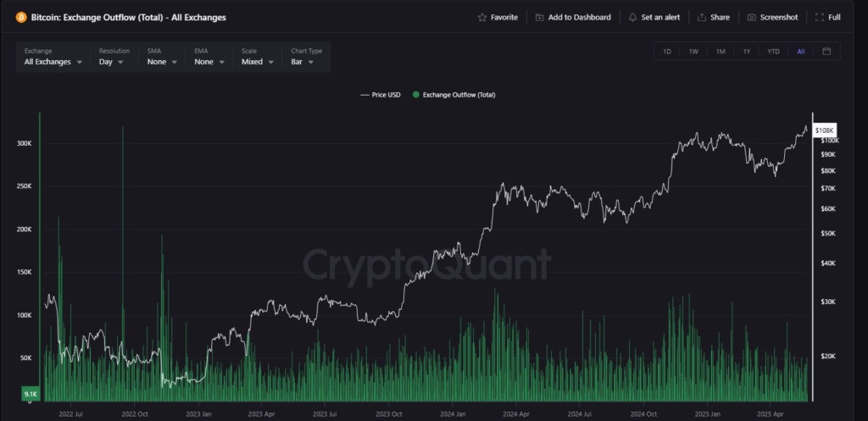This screenshot has height=421, width=868.
Task: Toggle the Exchange Outflow (Total) legend series
Action: 454,95
